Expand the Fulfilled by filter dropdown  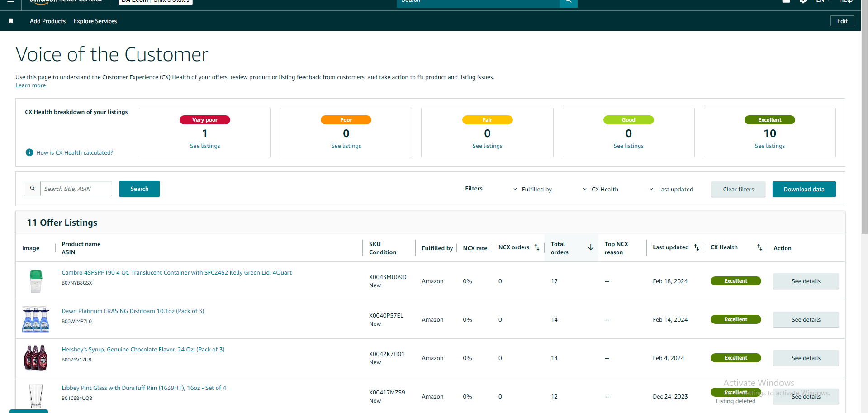tap(532, 189)
